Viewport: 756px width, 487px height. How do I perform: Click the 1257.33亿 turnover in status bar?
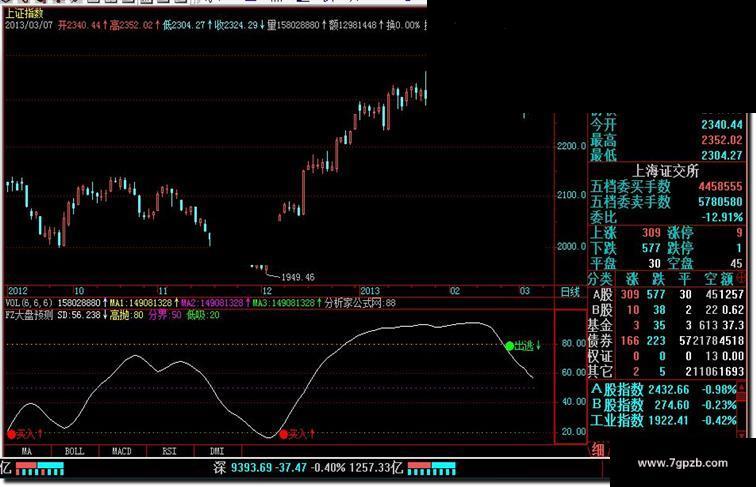376,468
